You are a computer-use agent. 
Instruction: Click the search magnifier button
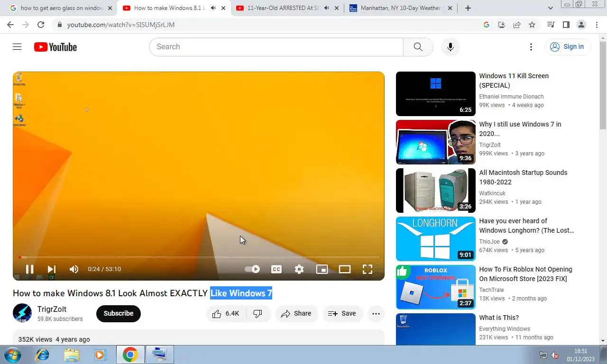click(418, 47)
